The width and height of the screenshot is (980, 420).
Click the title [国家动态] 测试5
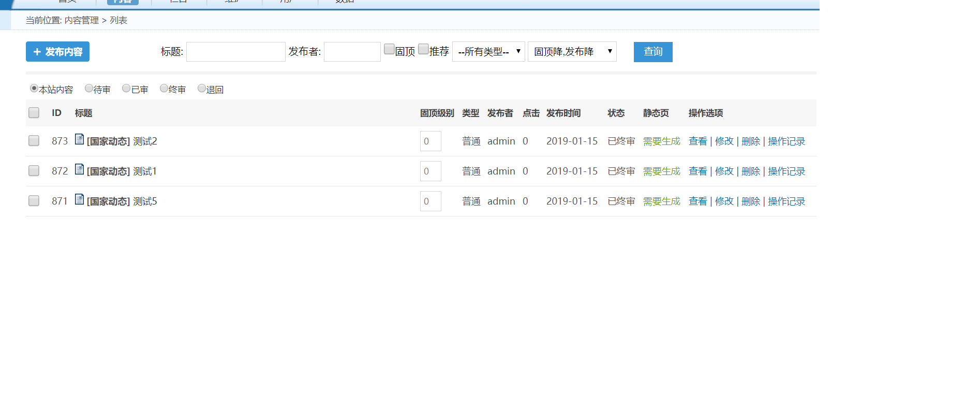(x=122, y=201)
